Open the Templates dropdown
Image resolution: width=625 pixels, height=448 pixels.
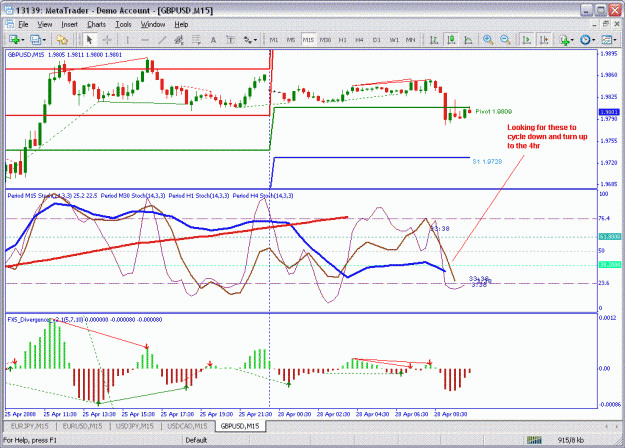point(609,39)
